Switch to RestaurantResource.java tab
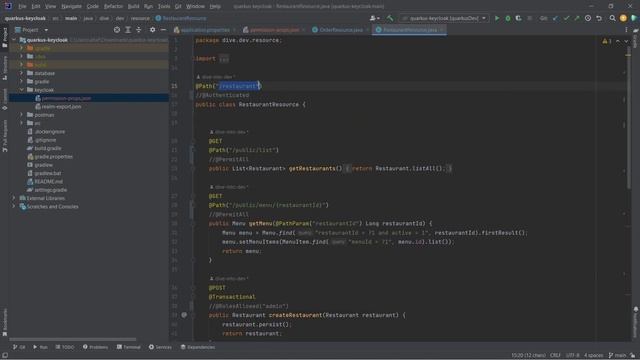640x360 pixels. pos(409,30)
